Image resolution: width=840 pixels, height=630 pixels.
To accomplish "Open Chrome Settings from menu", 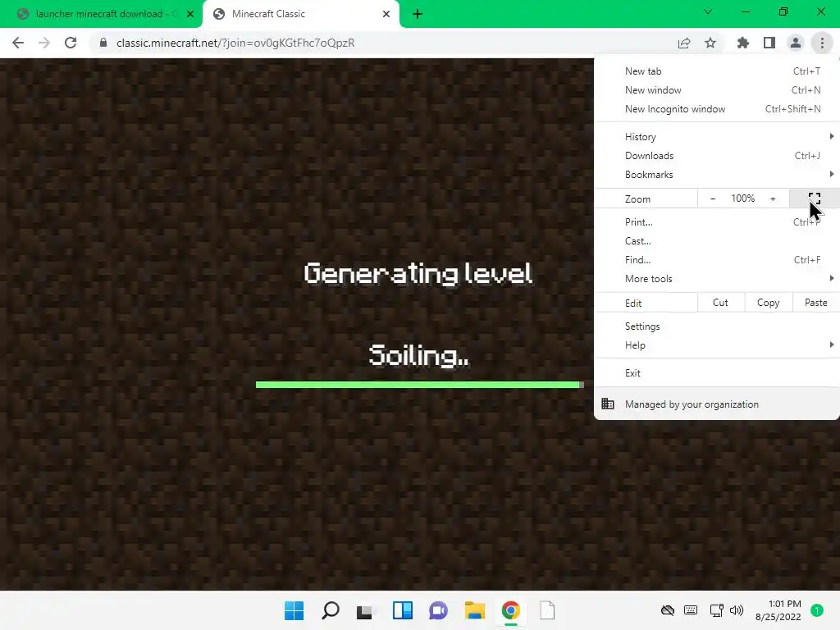I will [x=717, y=326].
